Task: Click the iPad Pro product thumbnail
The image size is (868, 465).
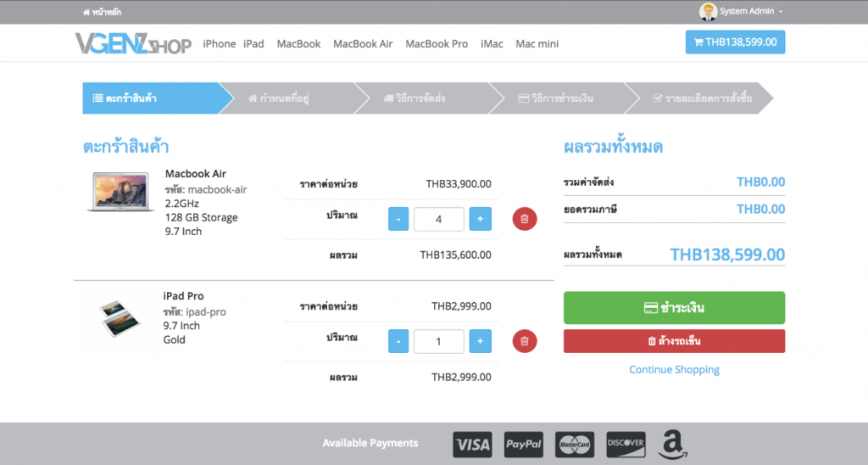Action: pyautogui.click(x=120, y=318)
